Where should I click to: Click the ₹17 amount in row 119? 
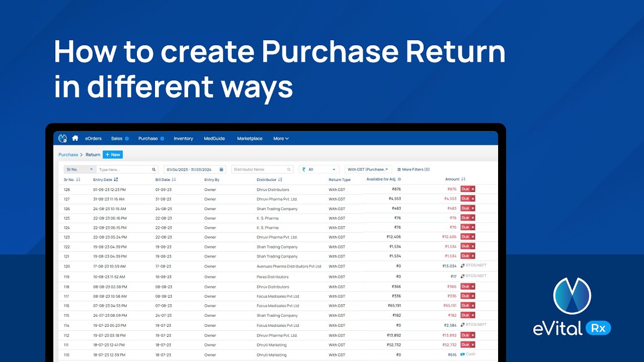(x=454, y=277)
